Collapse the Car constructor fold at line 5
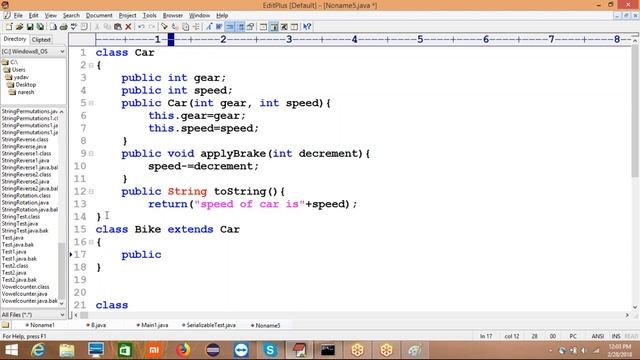Image resolution: width=640 pixels, height=360 pixels. 91,103
